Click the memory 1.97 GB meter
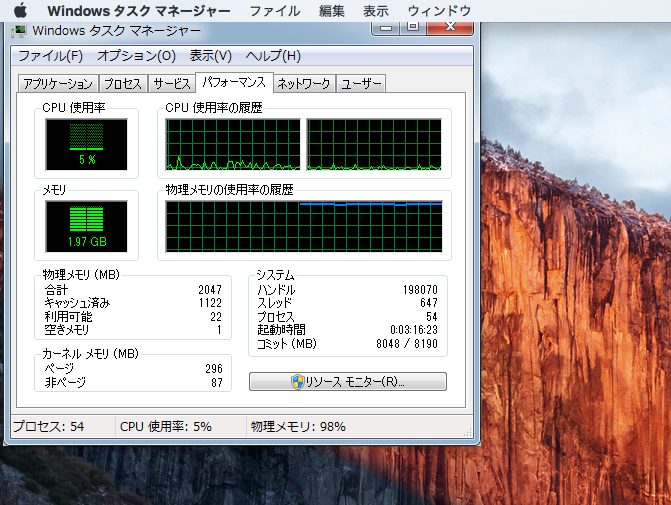Viewport: 671px width, 505px height. (x=86, y=226)
